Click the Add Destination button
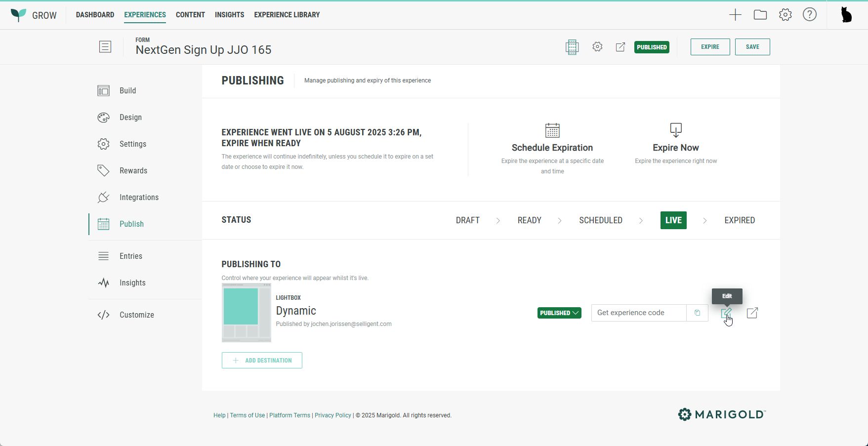The height and width of the screenshot is (446, 868). (262, 361)
